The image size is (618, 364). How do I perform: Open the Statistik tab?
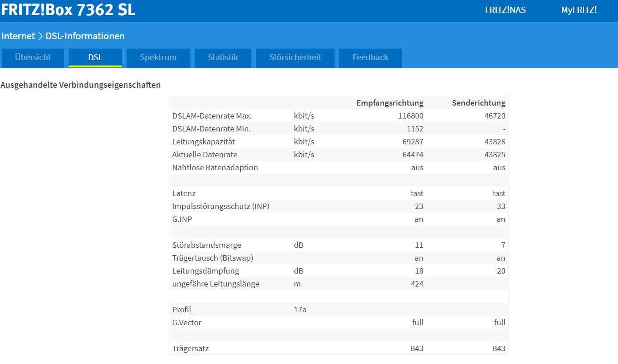point(223,57)
